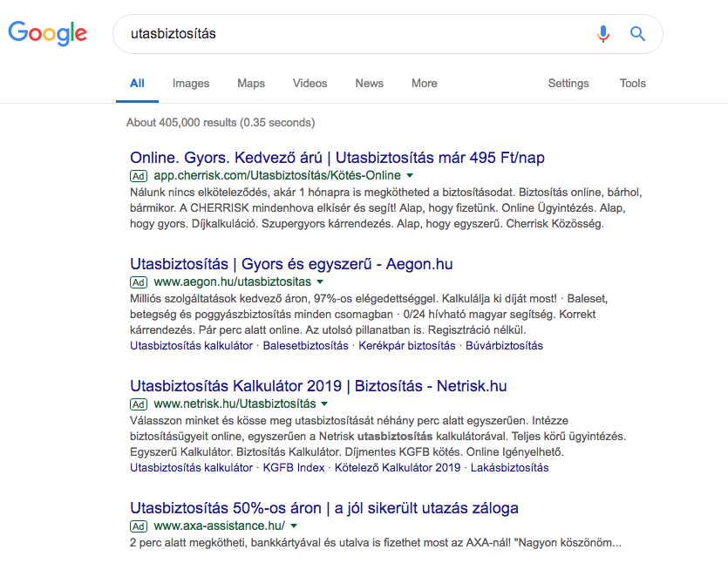
Task: Click Ad badge beside www.aegon.hu
Action: coord(139,282)
